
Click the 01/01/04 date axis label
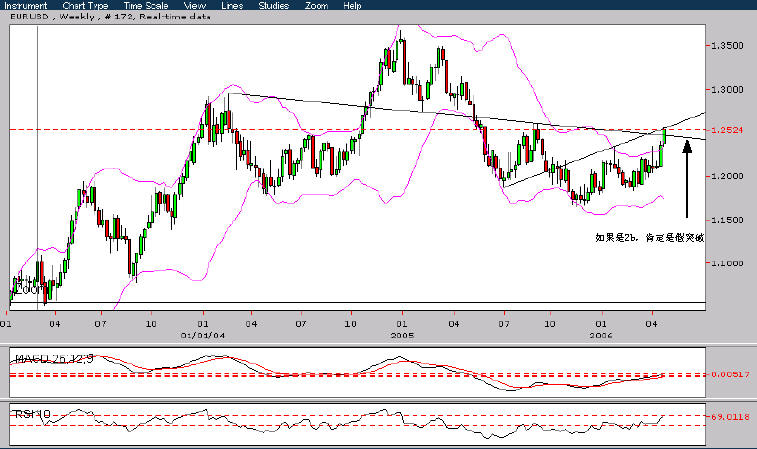(x=203, y=335)
